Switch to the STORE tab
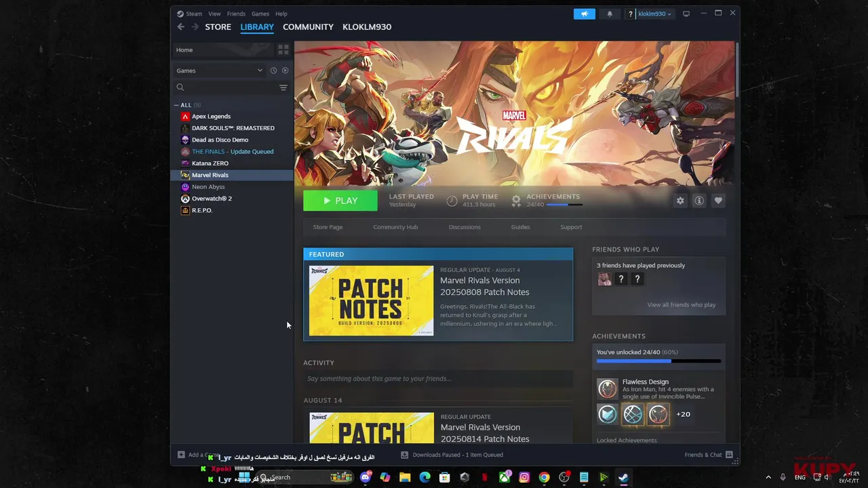This screenshot has height=488, width=868. 218,27
